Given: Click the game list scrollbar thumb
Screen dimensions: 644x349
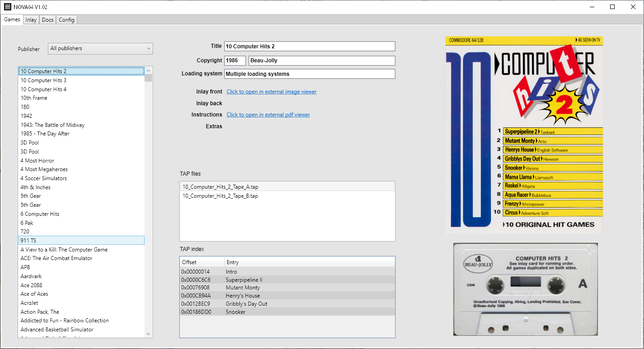Looking at the screenshot, I should (x=149, y=78).
